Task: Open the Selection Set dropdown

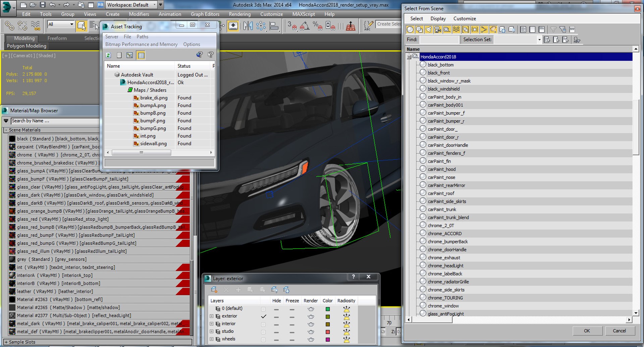Action: (539, 40)
